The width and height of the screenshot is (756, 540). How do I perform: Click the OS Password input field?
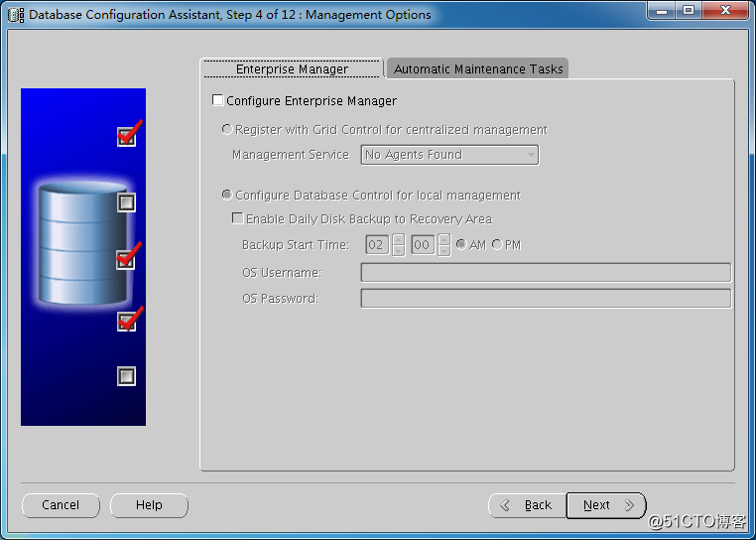(546, 299)
